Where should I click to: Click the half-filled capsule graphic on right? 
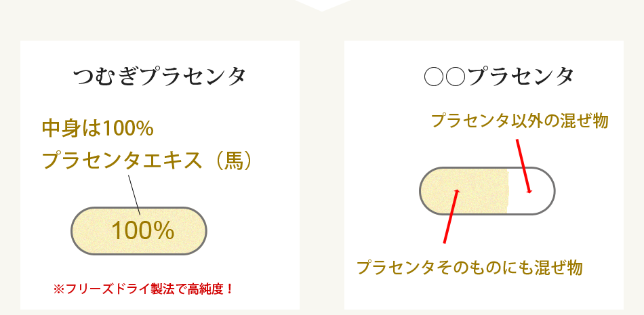(x=487, y=190)
